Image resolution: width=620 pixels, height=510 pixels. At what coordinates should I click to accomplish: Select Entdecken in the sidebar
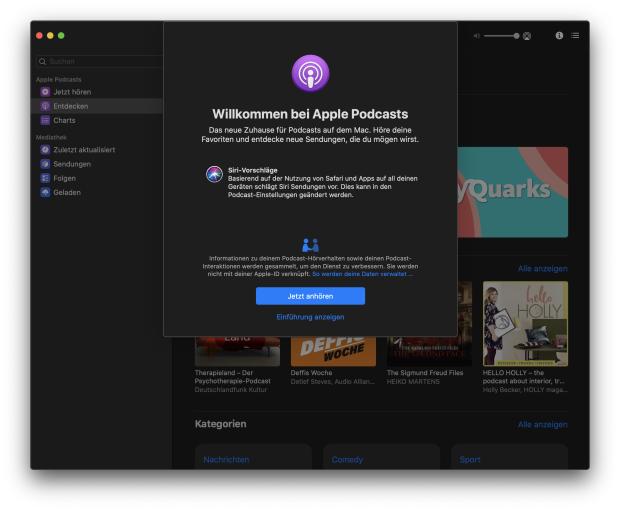(97, 106)
